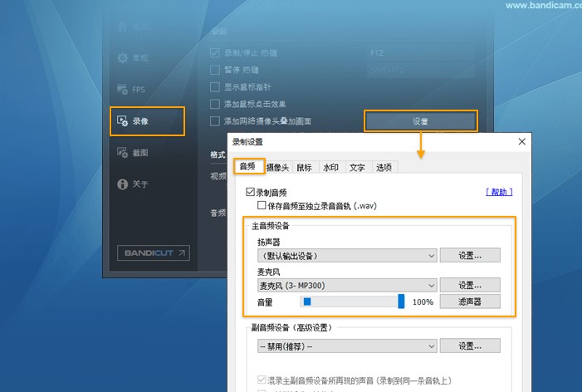The height and width of the screenshot is (392, 582).
Task: Click the microphone 音量 slider handle
Action: tap(401, 301)
